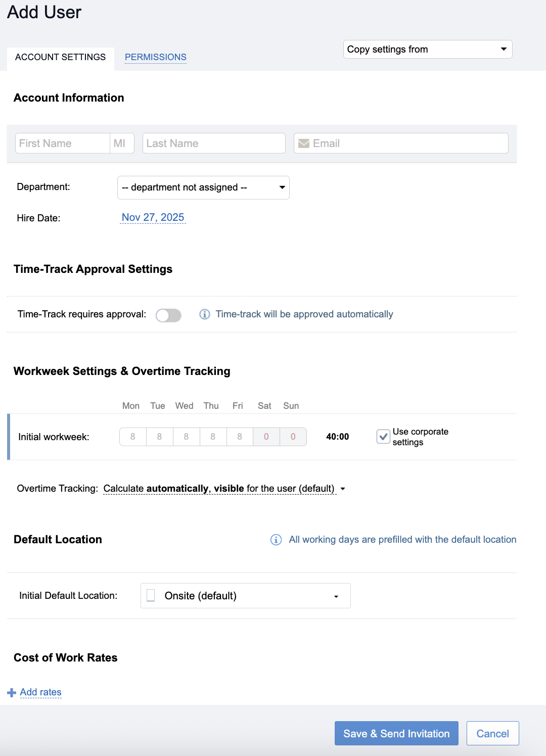Screen dimensions: 546x756
Task: Click the First Name input field
Action: (x=62, y=143)
